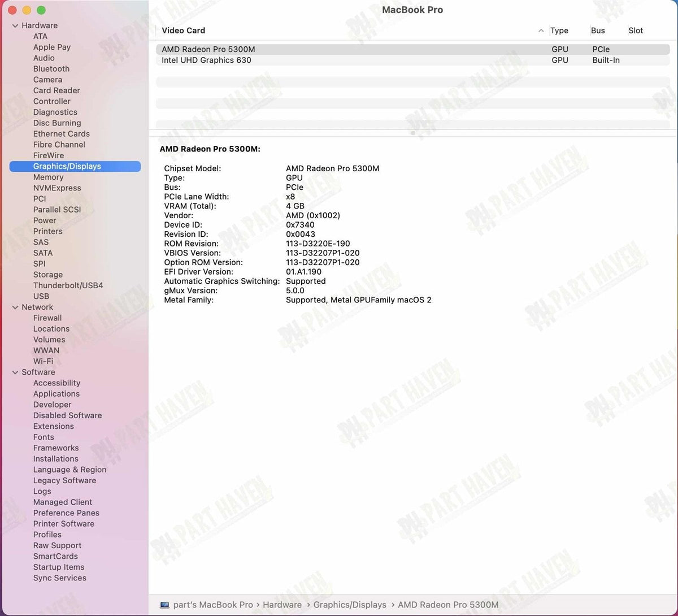Click the Video Card sort arrow

[x=541, y=31]
